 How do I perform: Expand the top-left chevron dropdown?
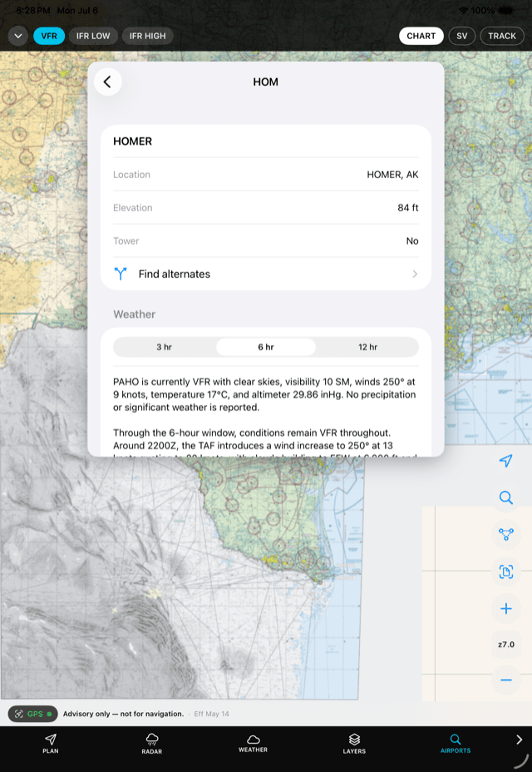click(x=18, y=36)
